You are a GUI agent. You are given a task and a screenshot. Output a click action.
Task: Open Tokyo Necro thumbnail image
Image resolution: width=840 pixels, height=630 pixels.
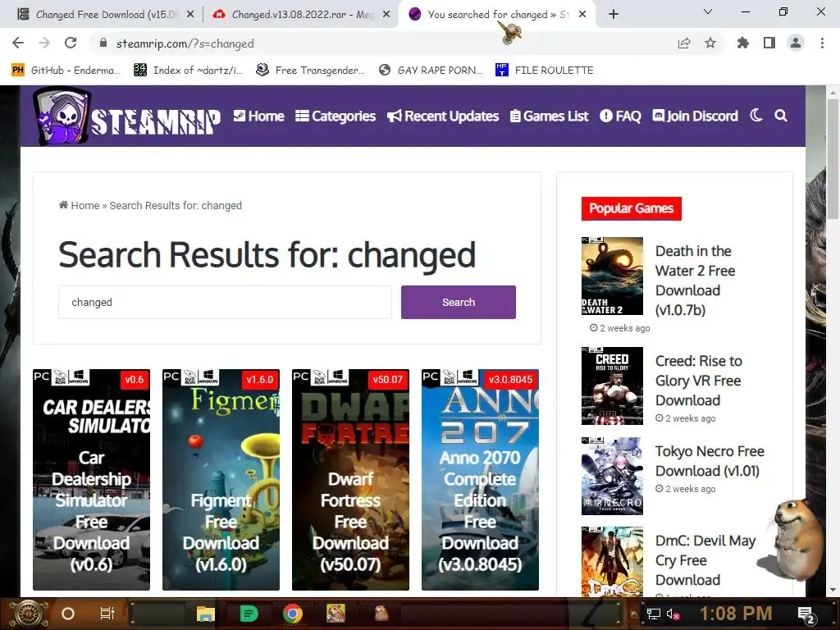point(612,476)
